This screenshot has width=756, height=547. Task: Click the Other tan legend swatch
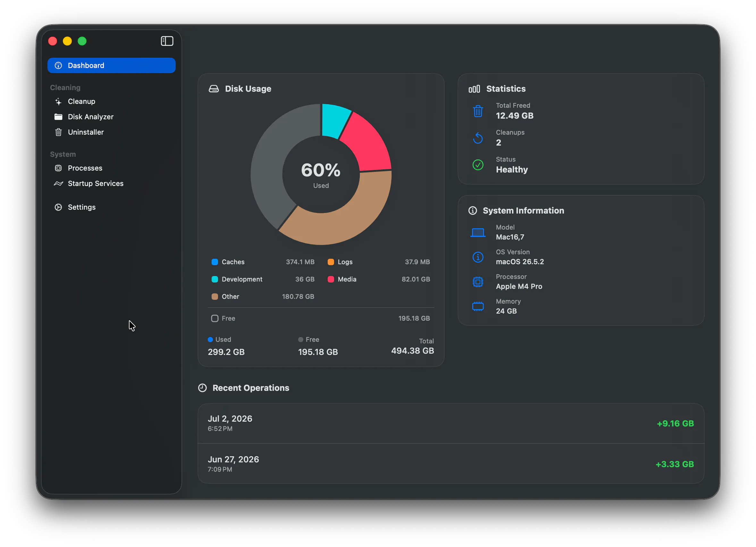coord(215,296)
